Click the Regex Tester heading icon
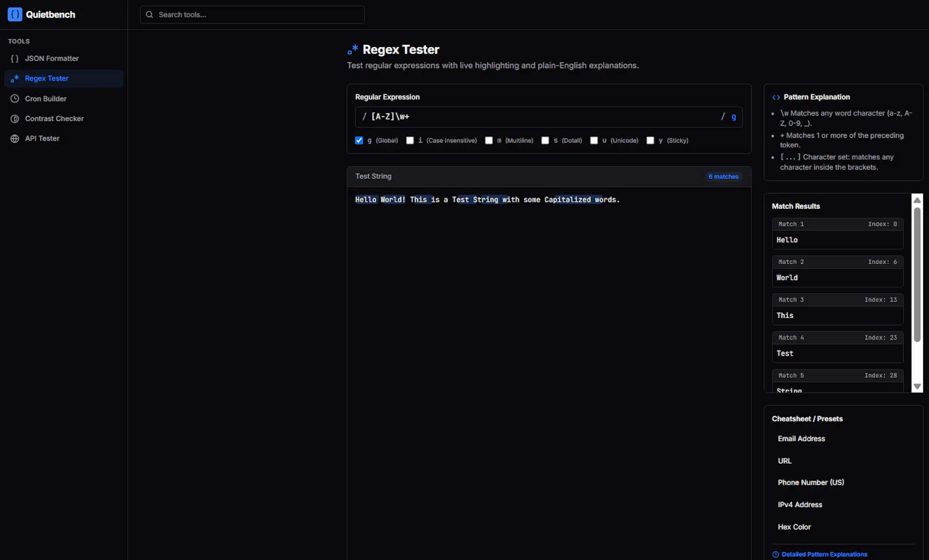Image resolution: width=929 pixels, height=560 pixels. point(352,50)
